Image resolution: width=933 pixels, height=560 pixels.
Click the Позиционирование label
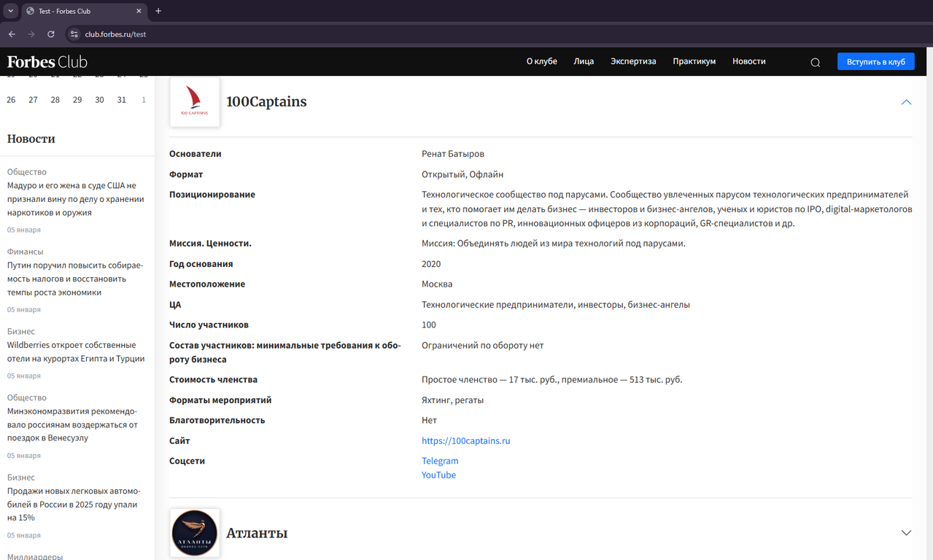coord(212,195)
